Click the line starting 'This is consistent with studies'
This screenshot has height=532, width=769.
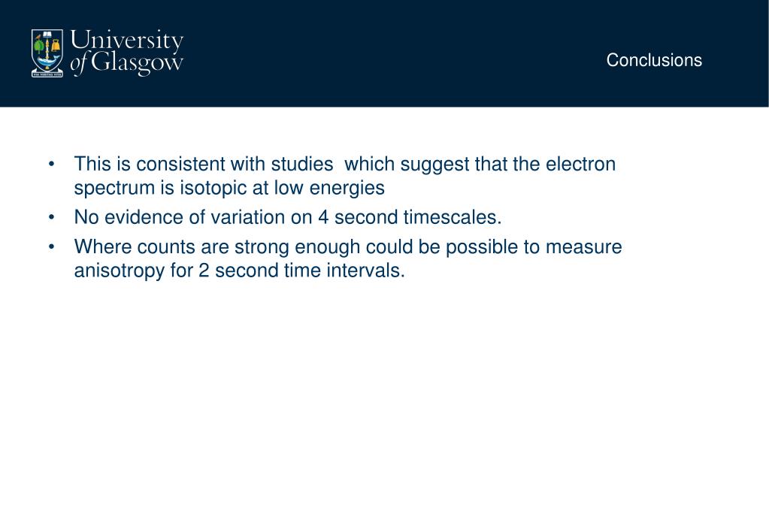tap(345, 165)
